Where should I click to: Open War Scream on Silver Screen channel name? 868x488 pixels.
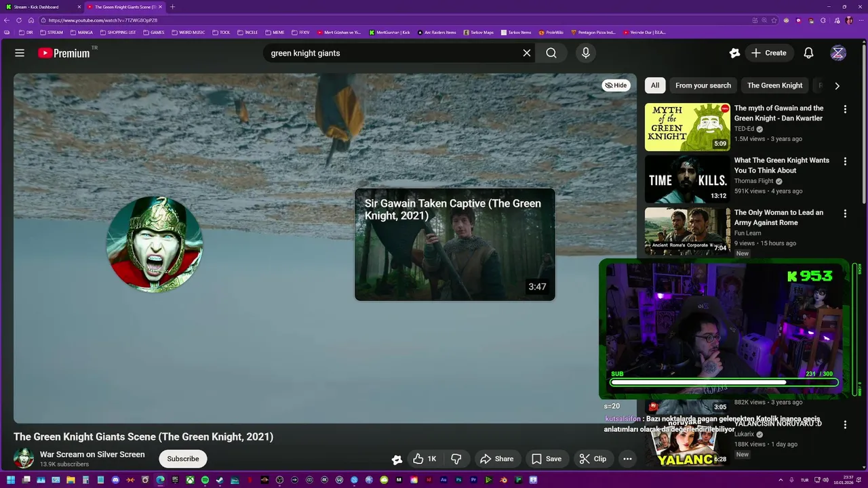tap(92, 455)
